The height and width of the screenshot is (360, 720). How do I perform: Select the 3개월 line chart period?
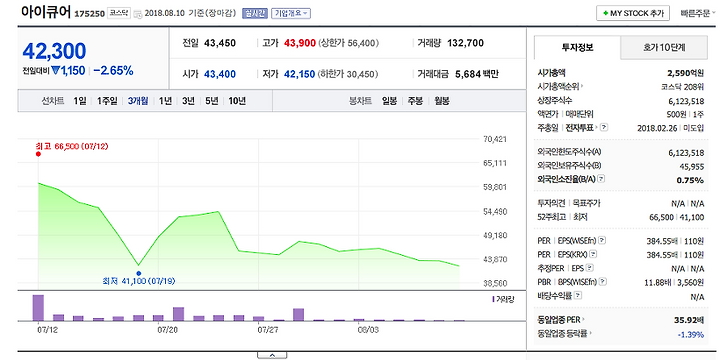pyautogui.click(x=138, y=101)
